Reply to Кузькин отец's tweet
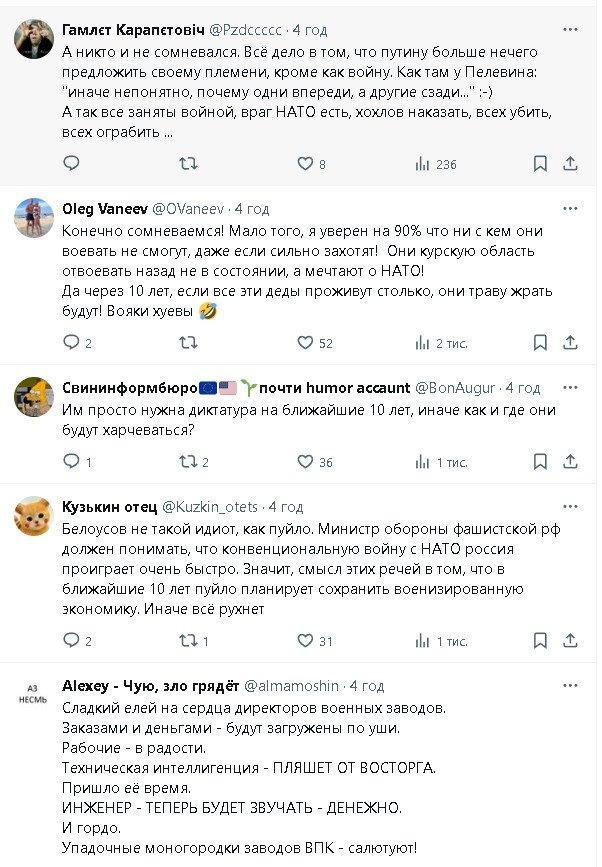The height and width of the screenshot is (867, 602). click(71, 641)
